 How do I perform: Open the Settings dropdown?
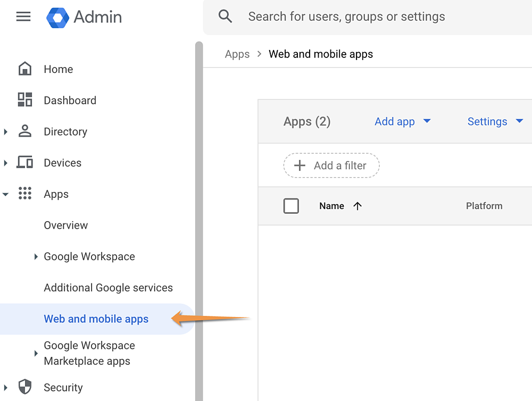pyautogui.click(x=495, y=121)
